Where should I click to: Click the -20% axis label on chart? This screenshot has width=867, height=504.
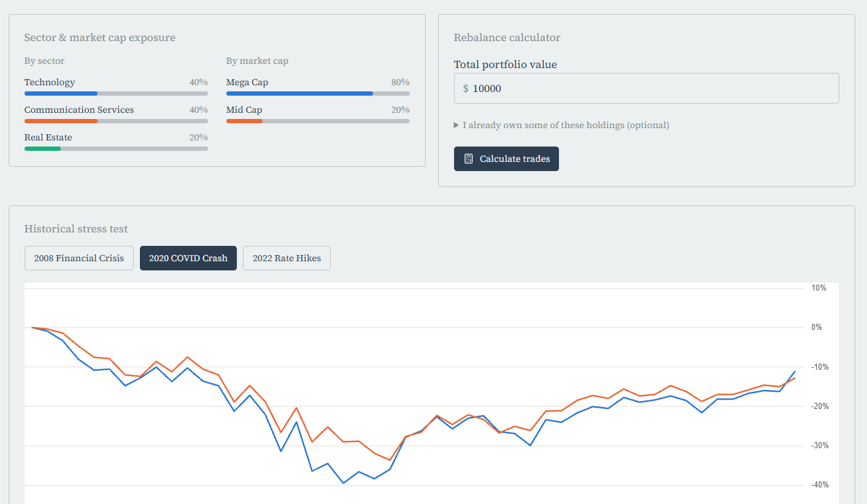coord(819,406)
